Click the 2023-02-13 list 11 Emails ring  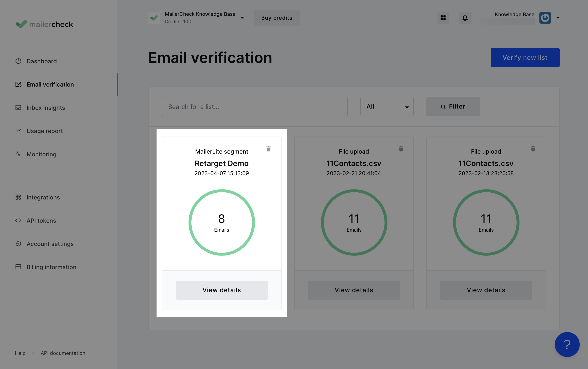(x=486, y=222)
